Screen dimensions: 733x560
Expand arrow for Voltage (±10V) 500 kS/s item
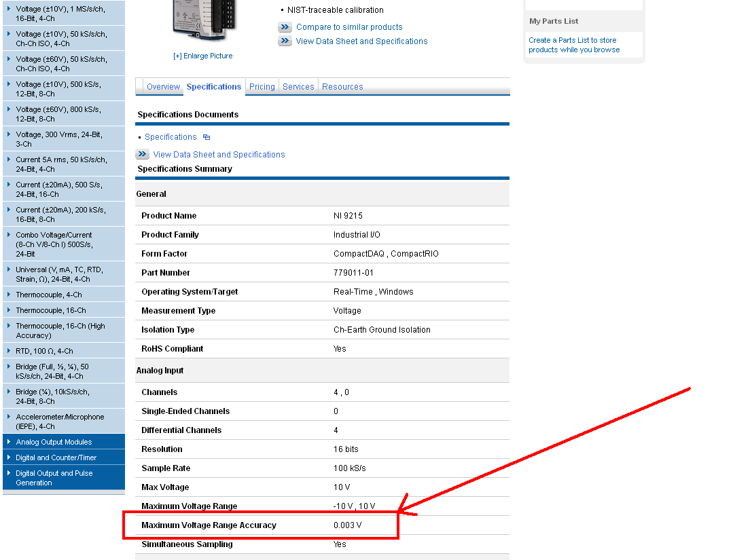[x=8, y=84]
